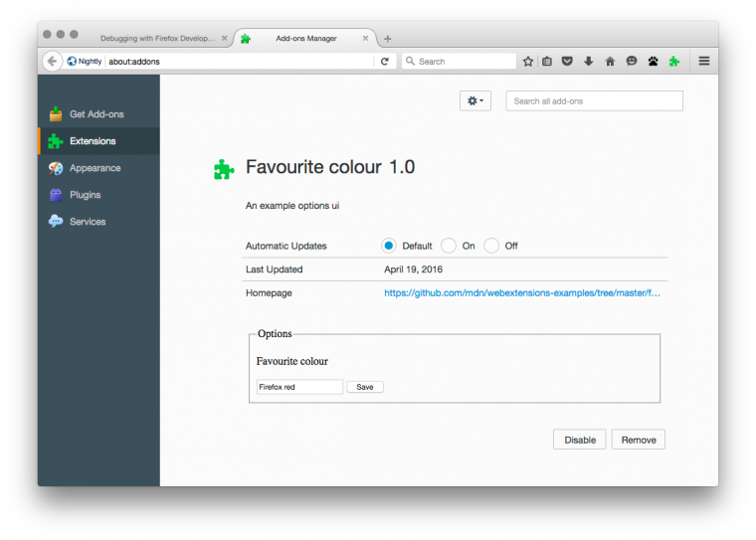Select On for Automatic Updates
The height and width of the screenshot is (540, 756).
tap(449, 246)
